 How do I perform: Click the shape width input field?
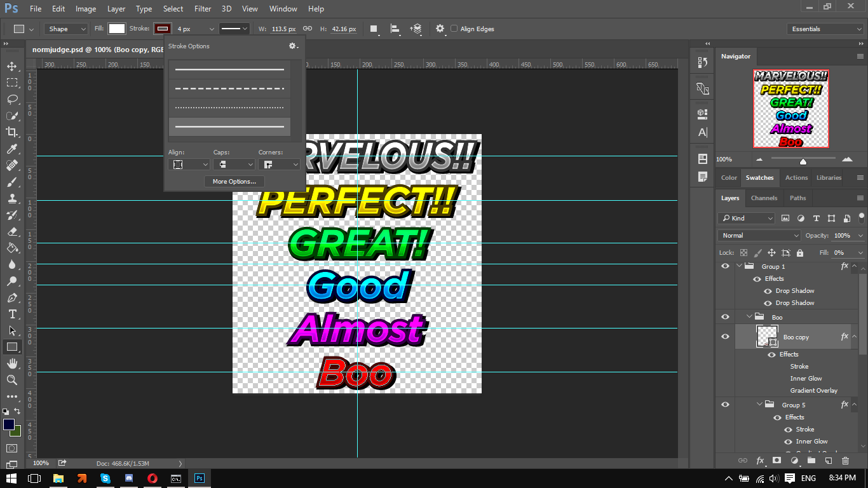pos(283,29)
